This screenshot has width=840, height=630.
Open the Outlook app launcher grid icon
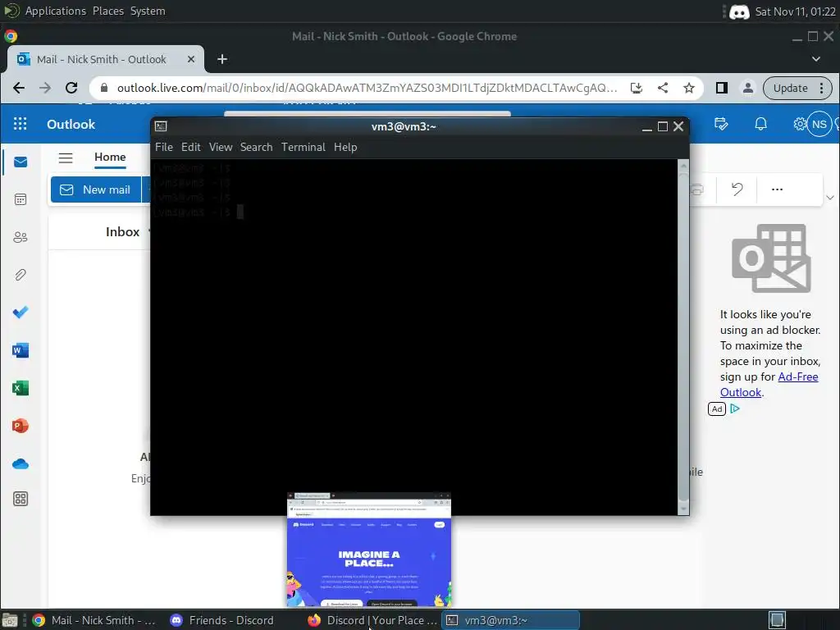coord(20,124)
